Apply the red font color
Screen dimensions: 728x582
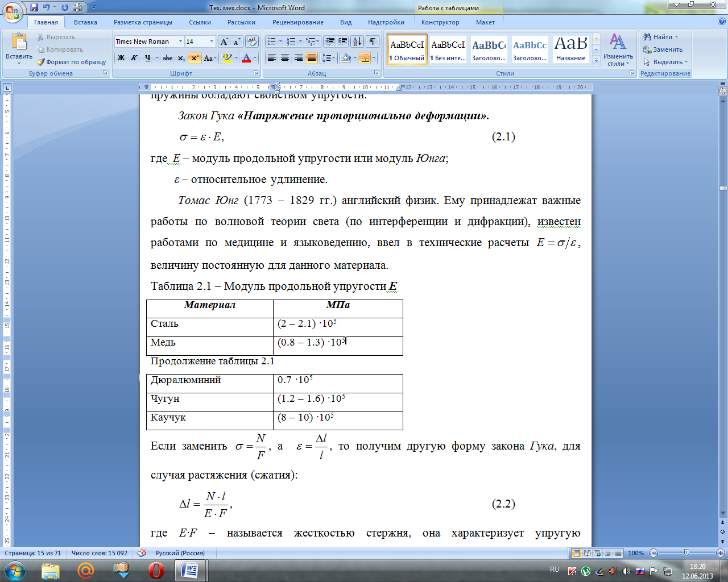[x=246, y=58]
